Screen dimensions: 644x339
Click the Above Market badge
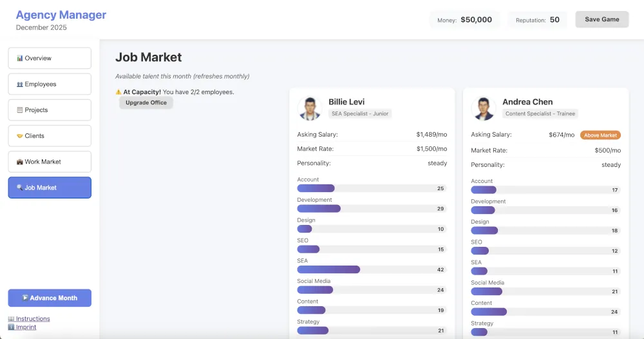tap(600, 135)
